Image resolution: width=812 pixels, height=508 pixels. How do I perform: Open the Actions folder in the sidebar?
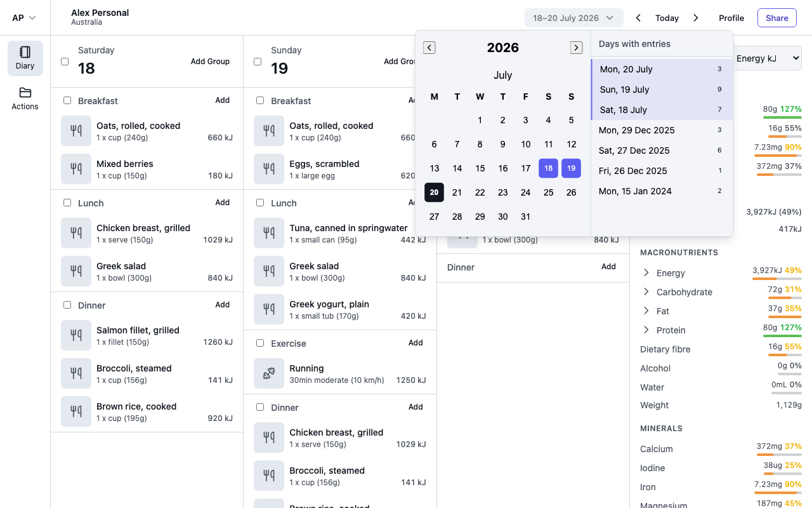point(25,99)
